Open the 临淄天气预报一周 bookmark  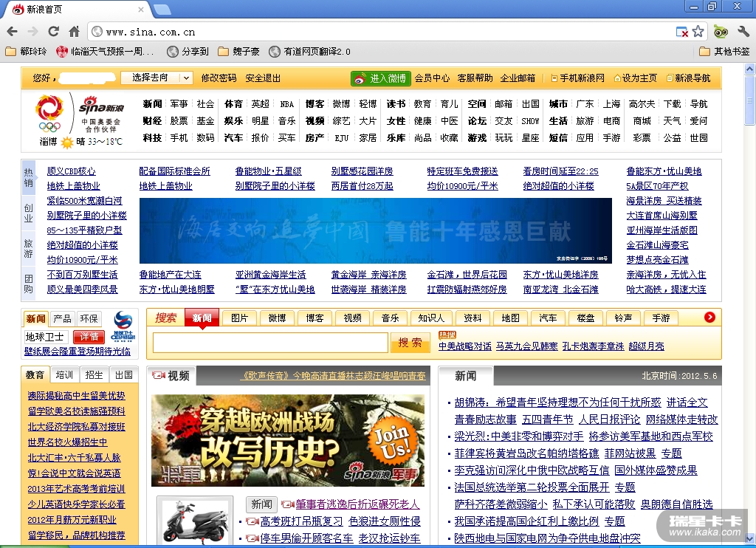[x=105, y=51]
